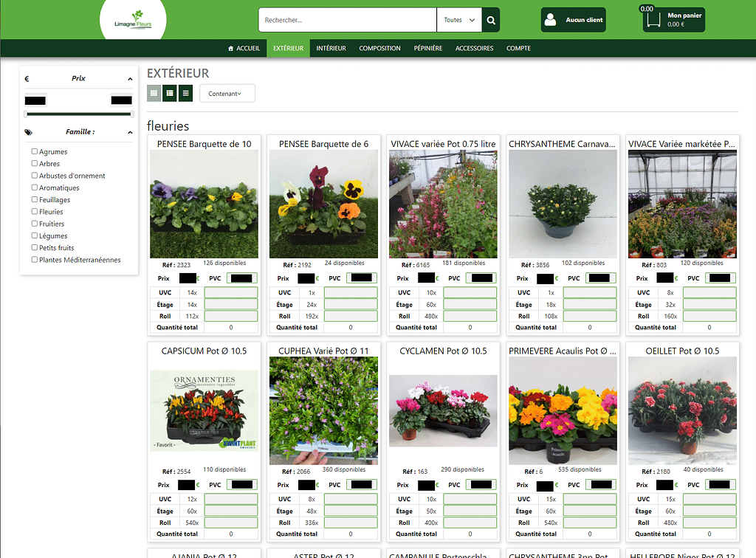
Task: Click the home icon next to Accueil
Action: (231, 49)
